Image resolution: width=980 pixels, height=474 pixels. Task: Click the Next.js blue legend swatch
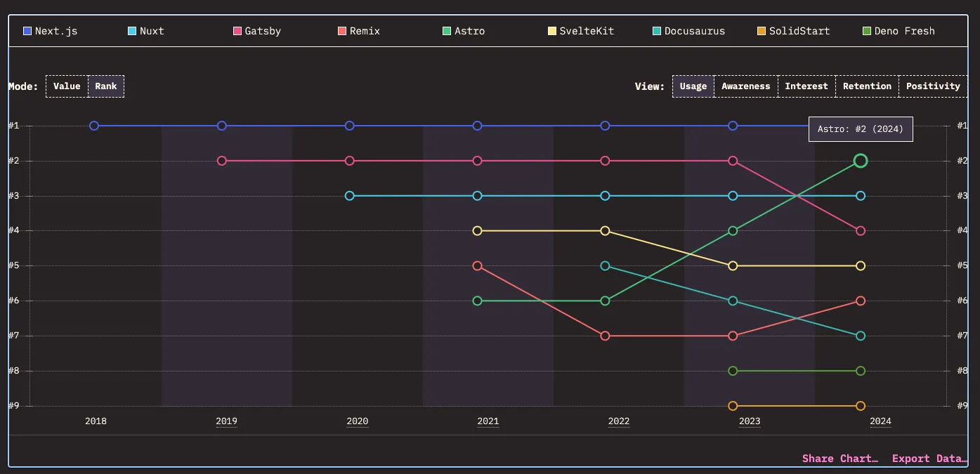(x=27, y=31)
